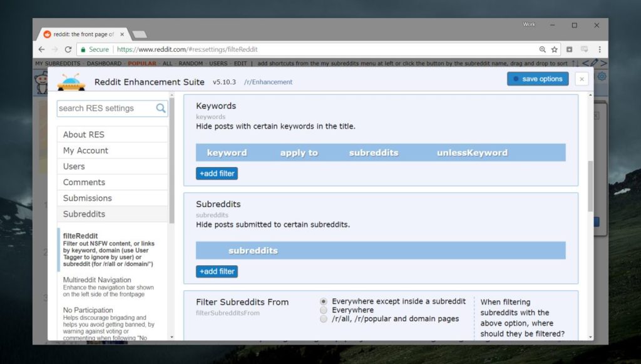Click MY SUBREDDITS in the Reddit bar

(58, 63)
